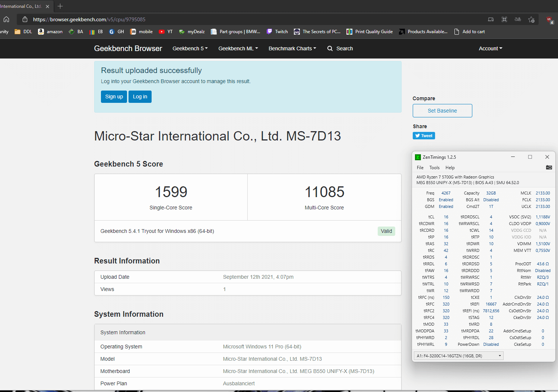Screen dimensions: 558x392
Task: Open a new browser tab with plus
Action: coord(60,6)
